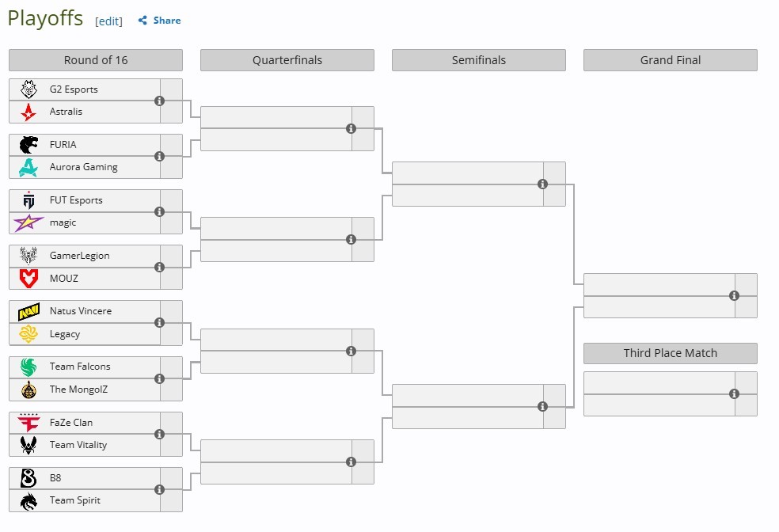
Task: Click the Semifinals column header
Action: coord(479,60)
